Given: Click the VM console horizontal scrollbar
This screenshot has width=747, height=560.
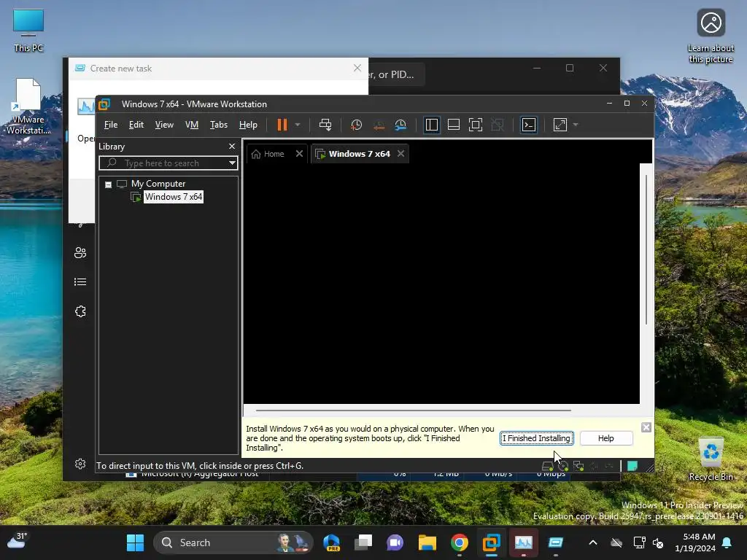Looking at the screenshot, I should pos(413,410).
